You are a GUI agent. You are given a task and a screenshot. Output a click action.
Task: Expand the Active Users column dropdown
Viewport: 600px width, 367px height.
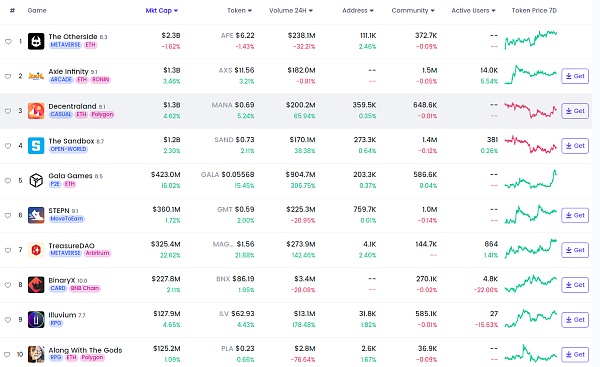473,11
